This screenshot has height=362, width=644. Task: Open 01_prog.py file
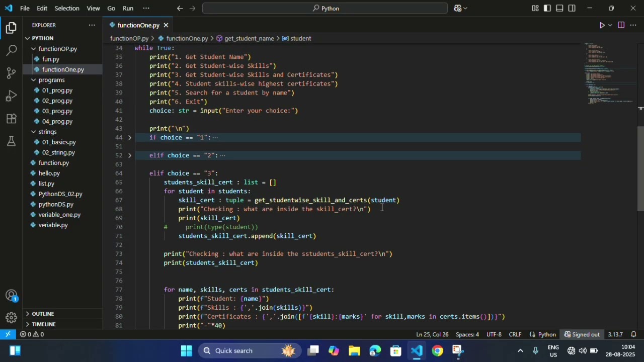tap(57, 90)
